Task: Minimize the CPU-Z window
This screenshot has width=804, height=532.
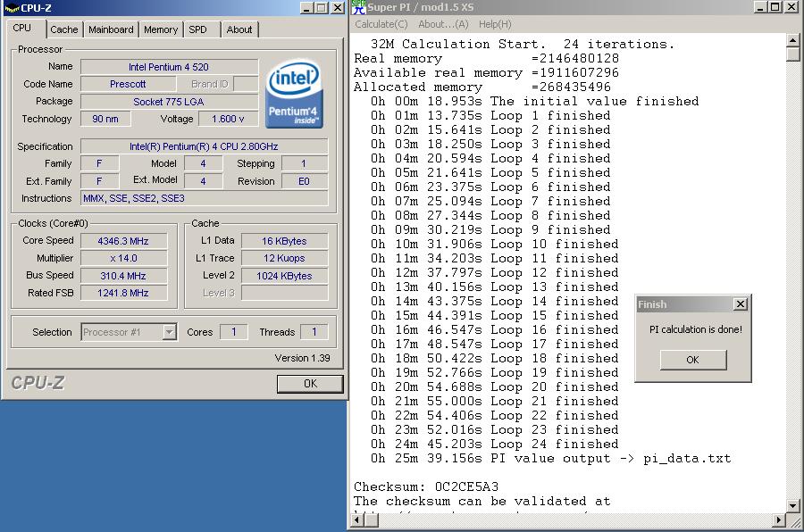Action: point(306,8)
